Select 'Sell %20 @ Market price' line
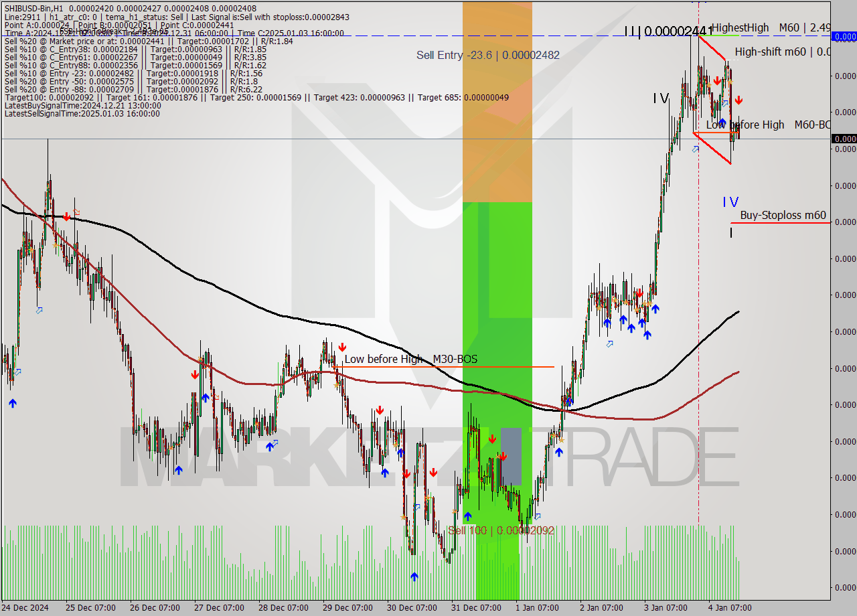The height and width of the screenshot is (616, 857). point(149,41)
